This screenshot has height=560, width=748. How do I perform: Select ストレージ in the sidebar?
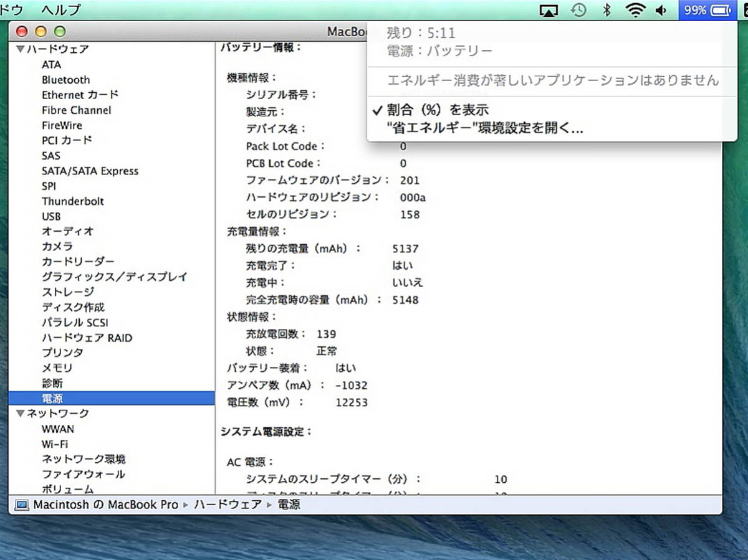pyautogui.click(x=68, y=292)
